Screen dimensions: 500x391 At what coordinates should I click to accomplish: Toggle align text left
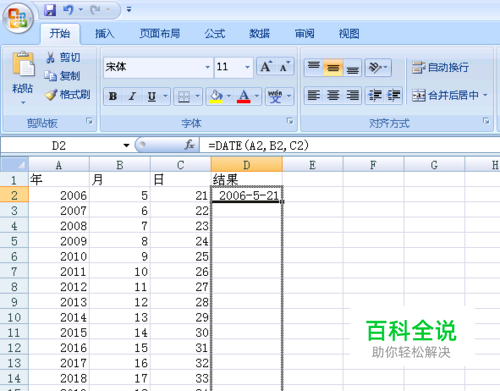[314, 95]
